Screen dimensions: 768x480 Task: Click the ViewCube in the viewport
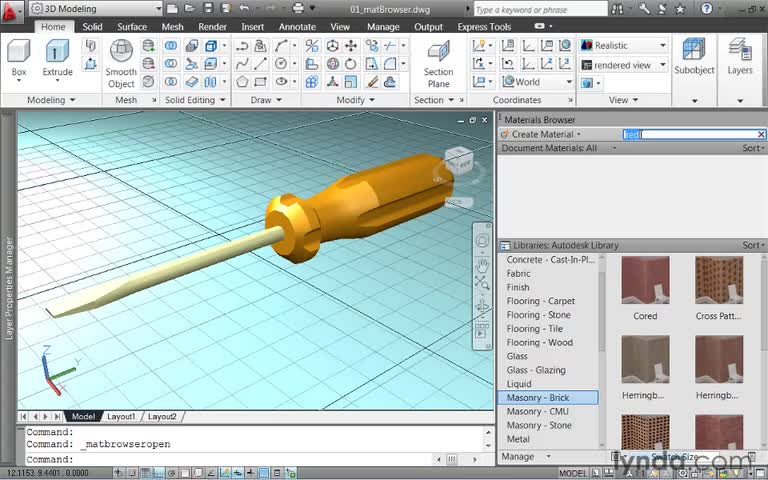458,162
